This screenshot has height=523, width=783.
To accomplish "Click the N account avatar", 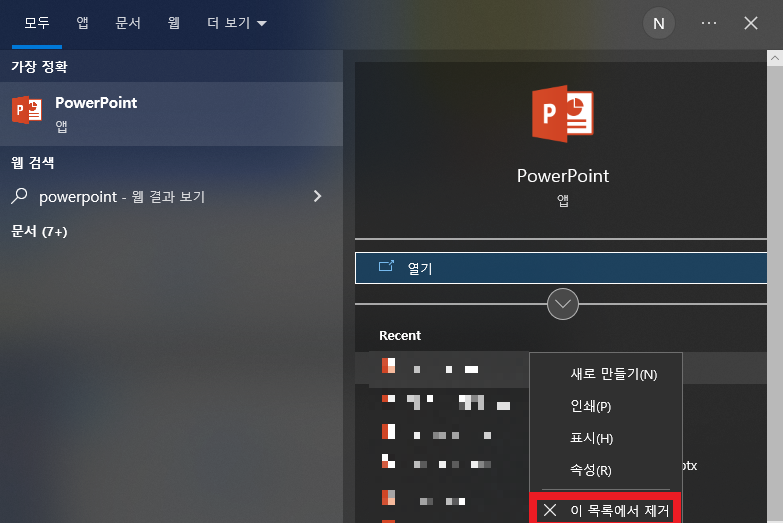I will click(x=659, y=23).
